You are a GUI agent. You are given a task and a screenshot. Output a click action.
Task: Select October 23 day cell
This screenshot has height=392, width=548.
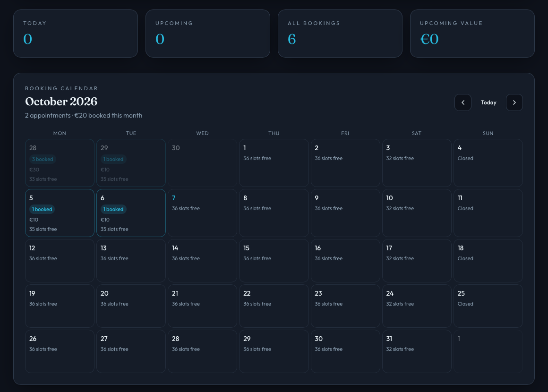345,306
